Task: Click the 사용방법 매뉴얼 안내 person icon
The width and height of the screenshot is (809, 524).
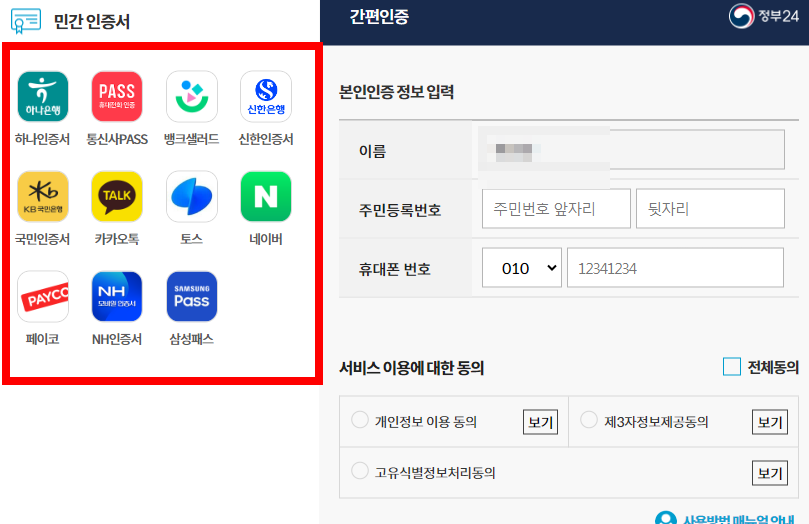Action: pyautogui.click(x=666, y=518)
